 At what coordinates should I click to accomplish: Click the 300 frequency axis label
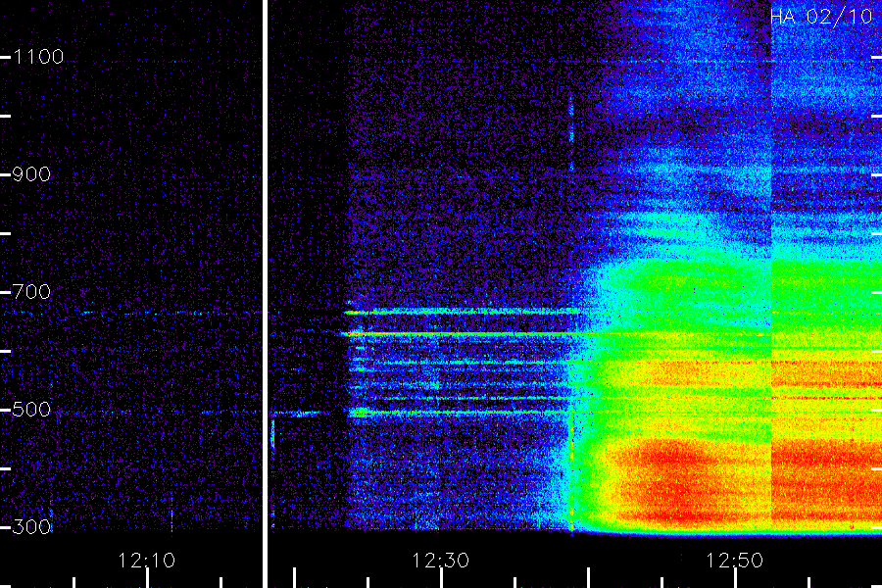click(x=31, y=527)
